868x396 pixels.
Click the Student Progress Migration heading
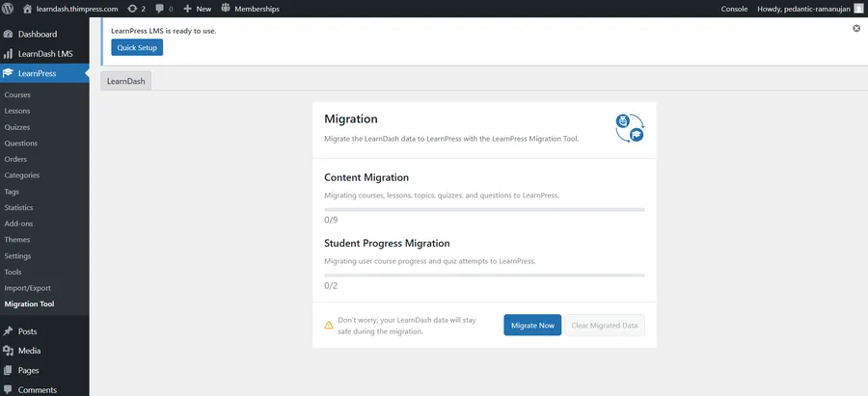[387, 244]
